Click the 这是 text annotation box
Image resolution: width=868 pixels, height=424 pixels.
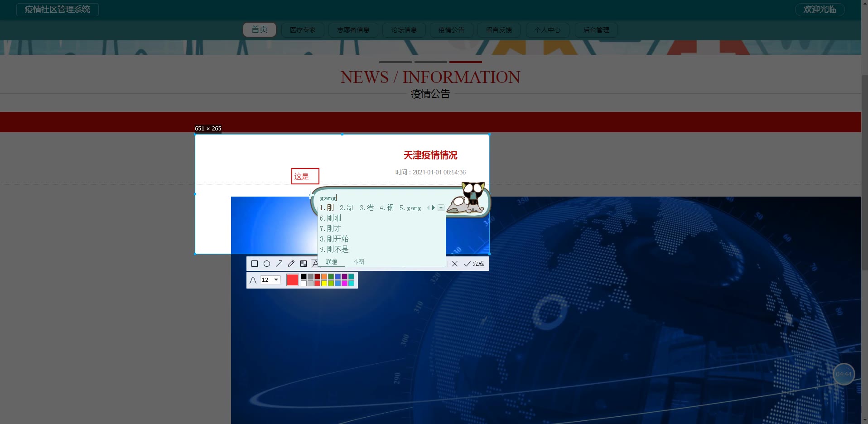pos(305,176)
